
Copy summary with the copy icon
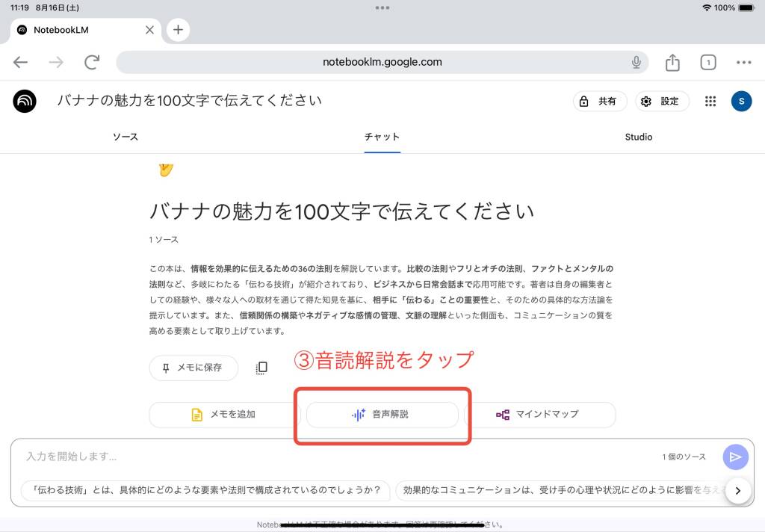(261, 368)
